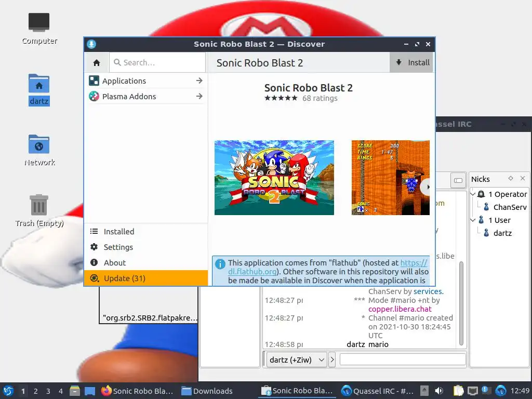The image size is (532, 399).
Task: Open the removable media eject tray icon
Action: pos(424,391)
